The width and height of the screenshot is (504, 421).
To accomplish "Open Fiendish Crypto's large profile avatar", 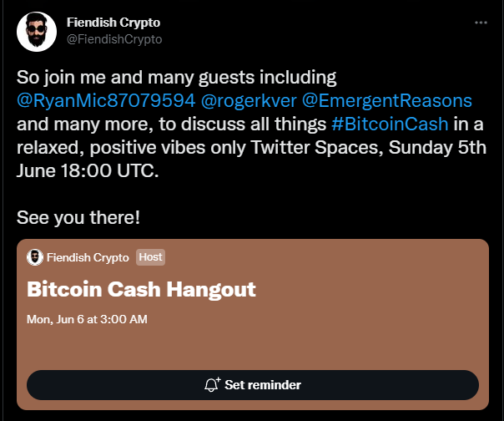I will pos(37,32).
